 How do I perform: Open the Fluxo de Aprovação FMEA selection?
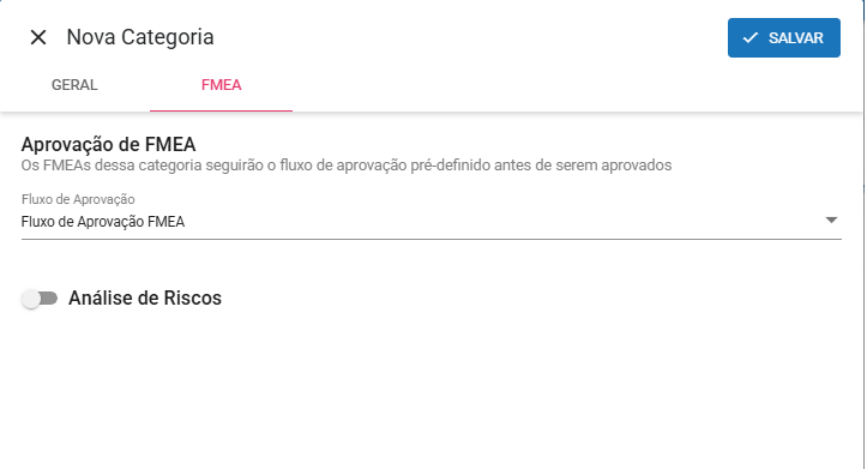click(103, 222)
